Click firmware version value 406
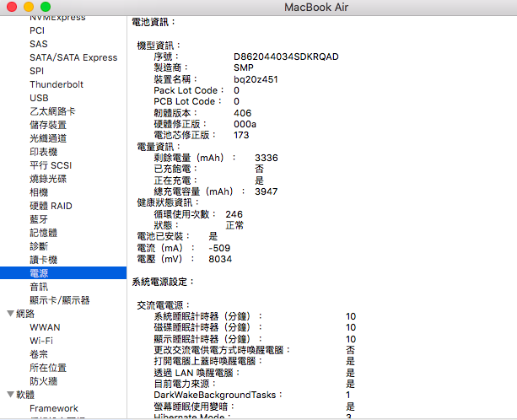 (243, 113)
